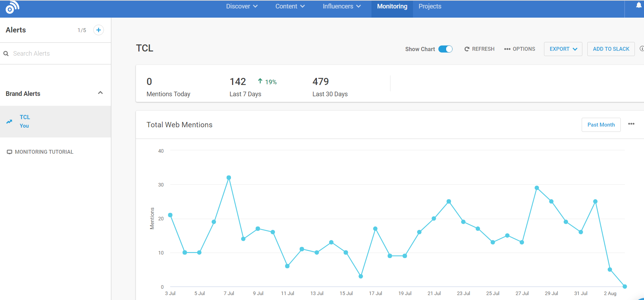644x300 pixels.
Task: Click the Past Month range button
Action: (x=601, y=125)
